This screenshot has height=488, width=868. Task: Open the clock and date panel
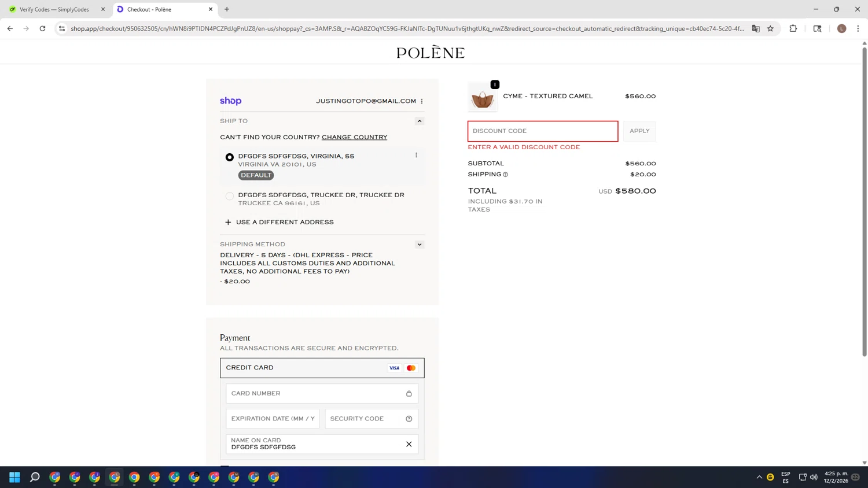coord(836,477)
